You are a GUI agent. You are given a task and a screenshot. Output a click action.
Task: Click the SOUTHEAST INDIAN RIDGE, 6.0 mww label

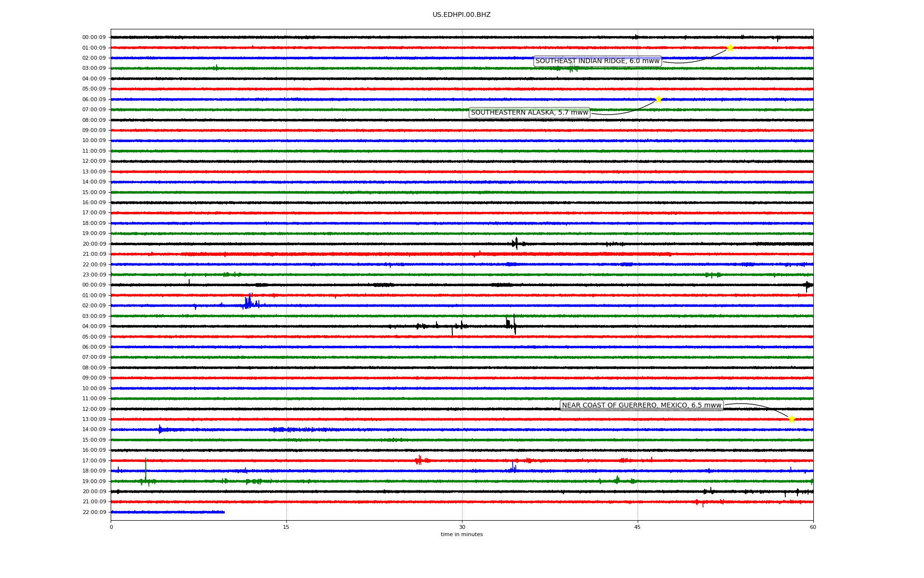coord(597,61)
